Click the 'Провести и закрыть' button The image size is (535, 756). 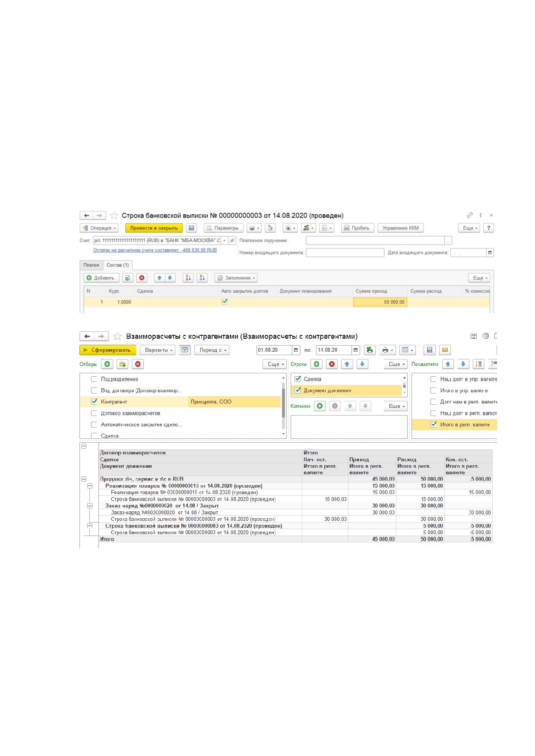(x=154, y=228)
